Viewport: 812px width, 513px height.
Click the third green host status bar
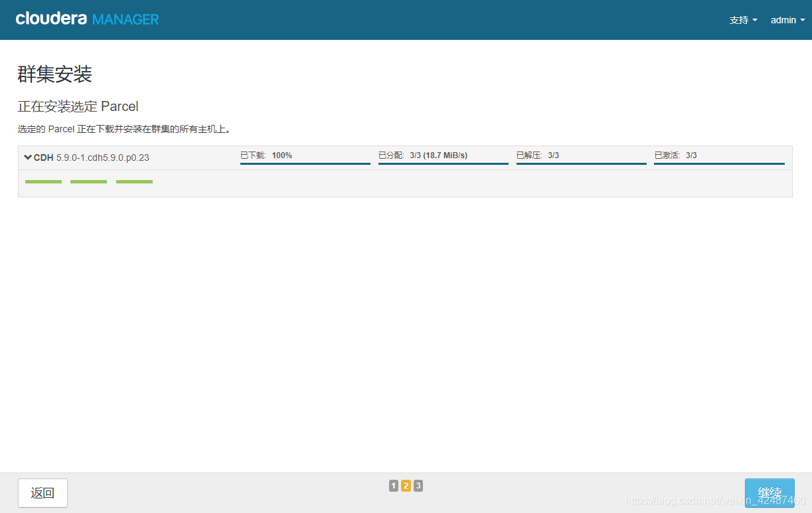(134, 181)
